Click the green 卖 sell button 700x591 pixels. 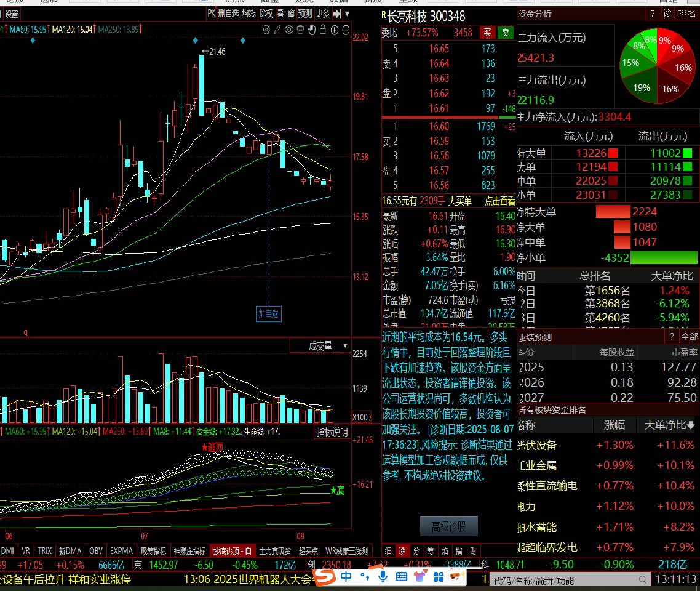click(x=506, y=33)
